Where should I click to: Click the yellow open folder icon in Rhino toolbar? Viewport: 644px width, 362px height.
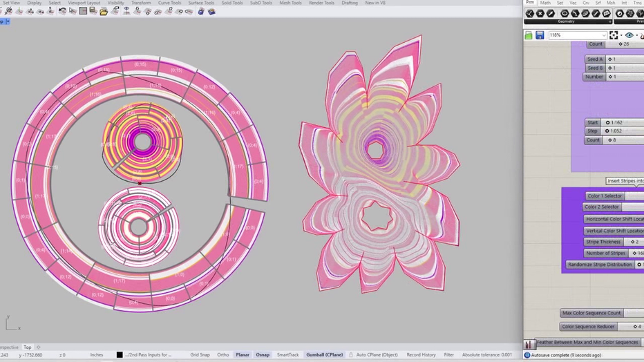point(104,12)
